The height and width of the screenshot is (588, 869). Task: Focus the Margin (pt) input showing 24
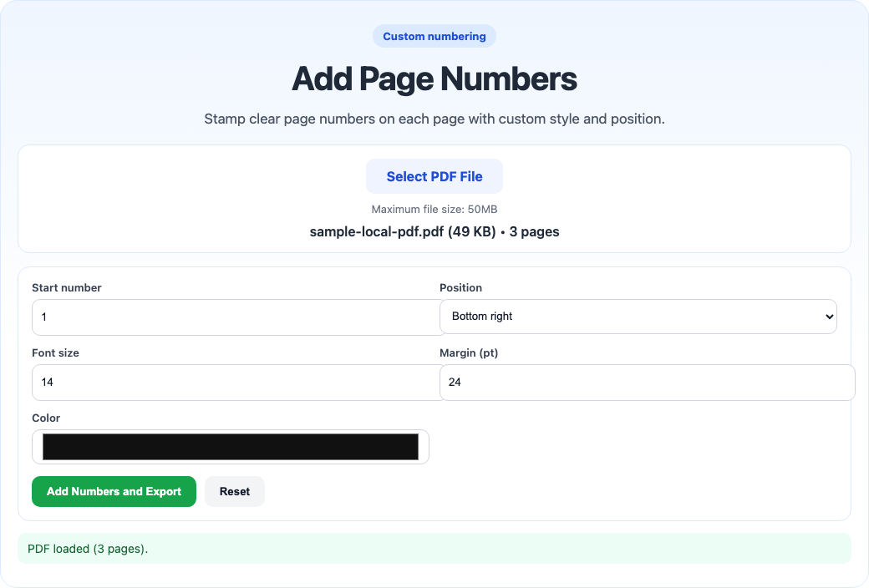[x=648, y=382]
